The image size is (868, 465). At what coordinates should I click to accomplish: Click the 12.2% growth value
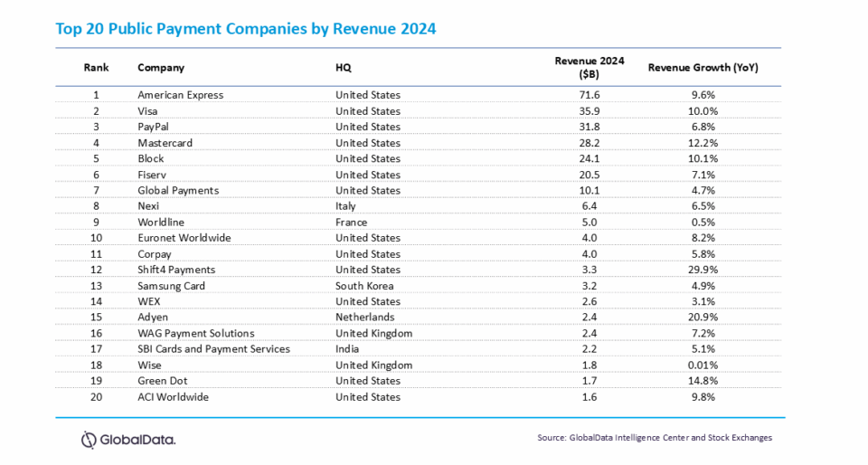click(703, 143)
